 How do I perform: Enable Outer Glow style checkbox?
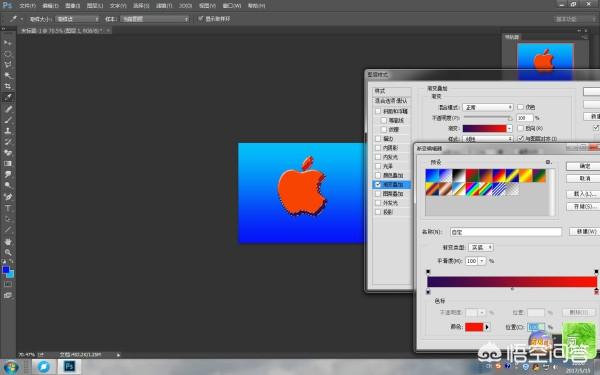click(x=378, y=203)
